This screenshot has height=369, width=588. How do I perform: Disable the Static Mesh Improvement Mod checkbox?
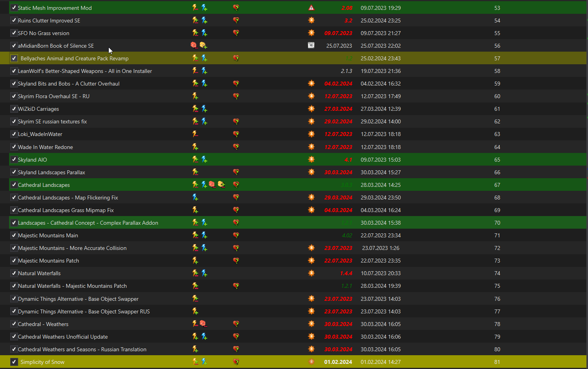click(14, 7)
